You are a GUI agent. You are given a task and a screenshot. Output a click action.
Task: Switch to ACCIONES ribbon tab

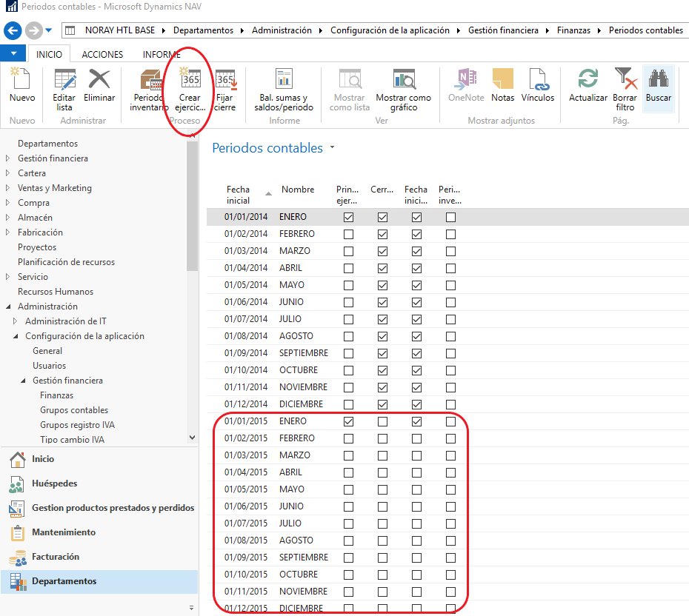pyautogui.click(x=102, y=55)
